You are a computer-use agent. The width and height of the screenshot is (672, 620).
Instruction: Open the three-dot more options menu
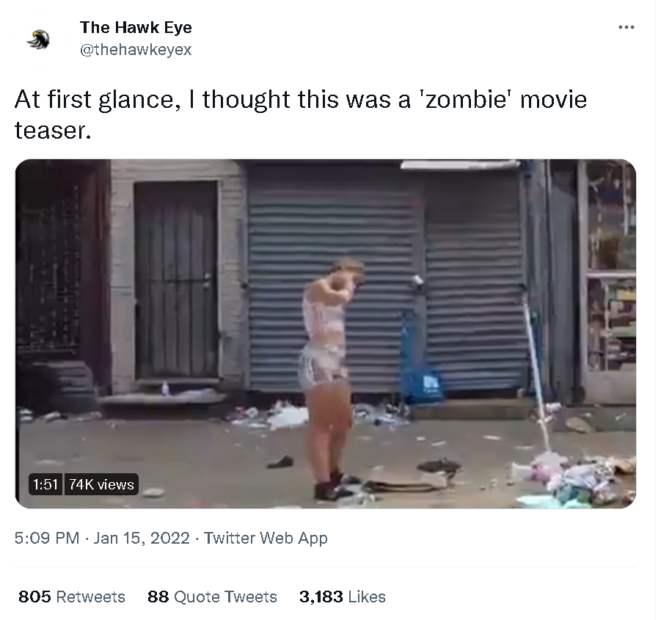626,27
